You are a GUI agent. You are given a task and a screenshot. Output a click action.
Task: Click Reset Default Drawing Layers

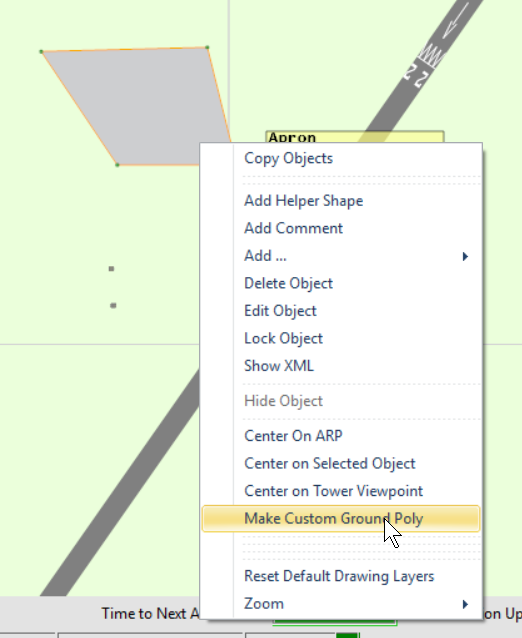341,576
